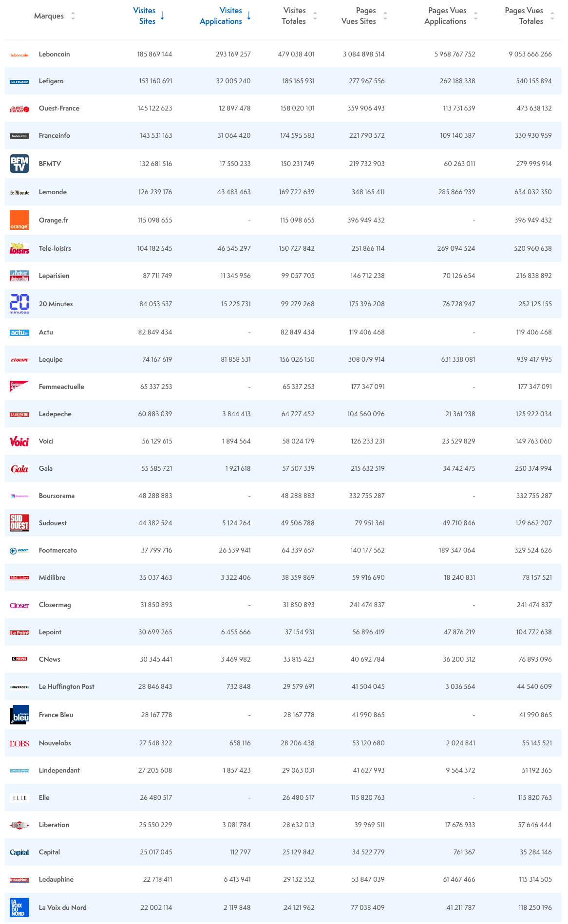
Task: Sort using the Visites Sites arrow
Action: click(x=162, y=16)
